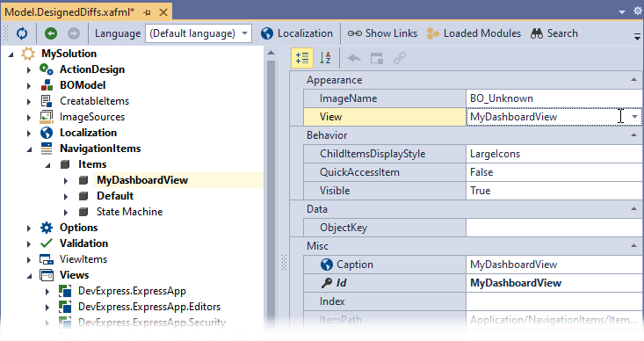Click the NavigationItems icon
Image resolution: width=644 pixels, height=341 pixels.
[47, 149]
